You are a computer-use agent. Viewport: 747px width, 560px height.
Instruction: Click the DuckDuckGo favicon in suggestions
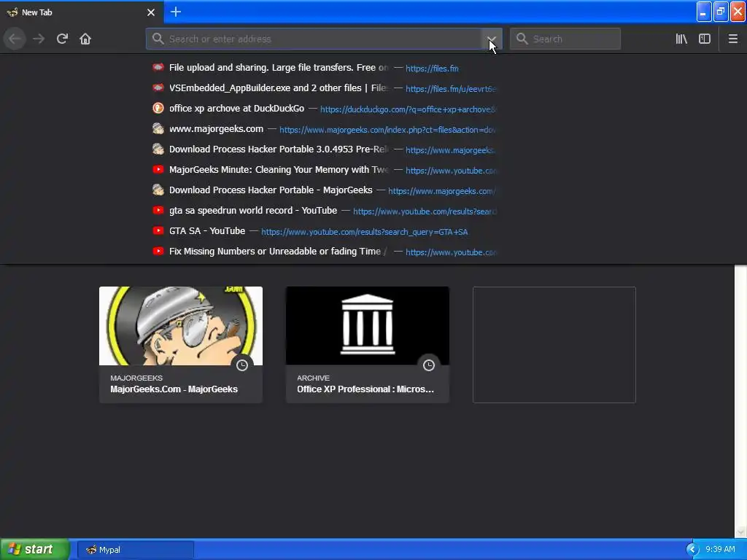[x=158, y=108]
